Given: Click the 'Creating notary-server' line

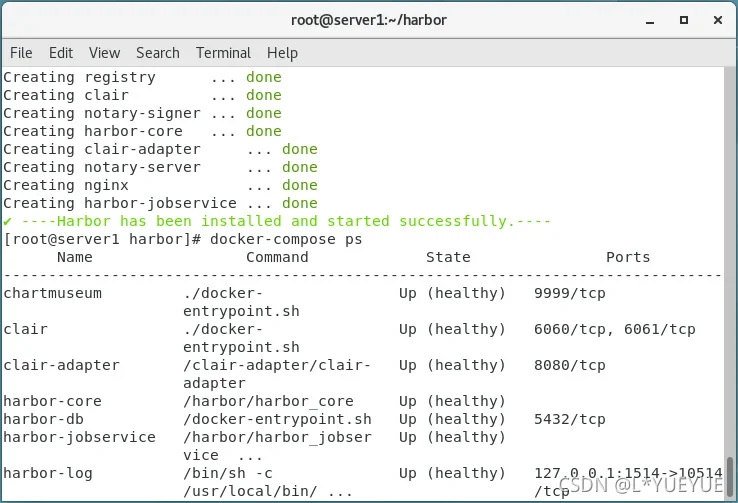Looking at the screenshot, I should click(x=160, y=167).
